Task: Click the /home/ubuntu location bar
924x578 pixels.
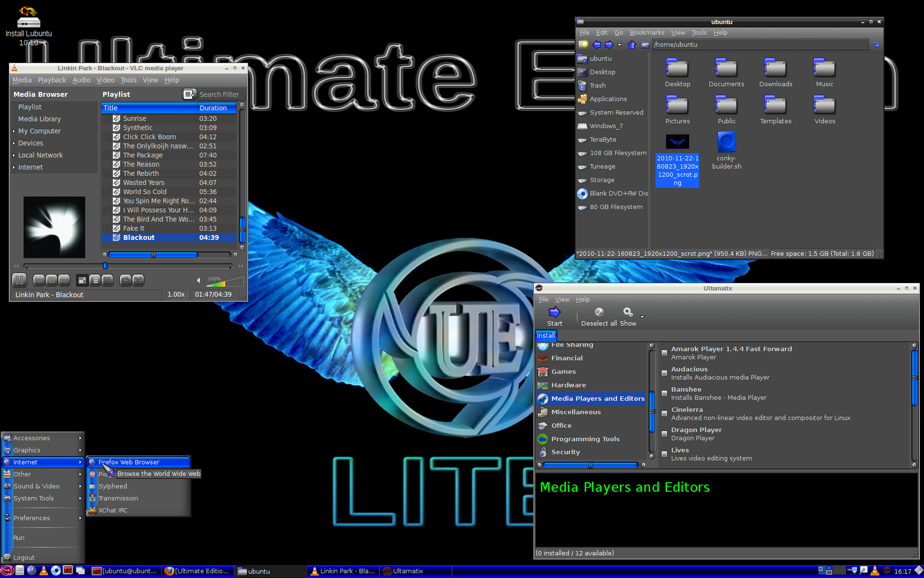Action: pos(761,45)
